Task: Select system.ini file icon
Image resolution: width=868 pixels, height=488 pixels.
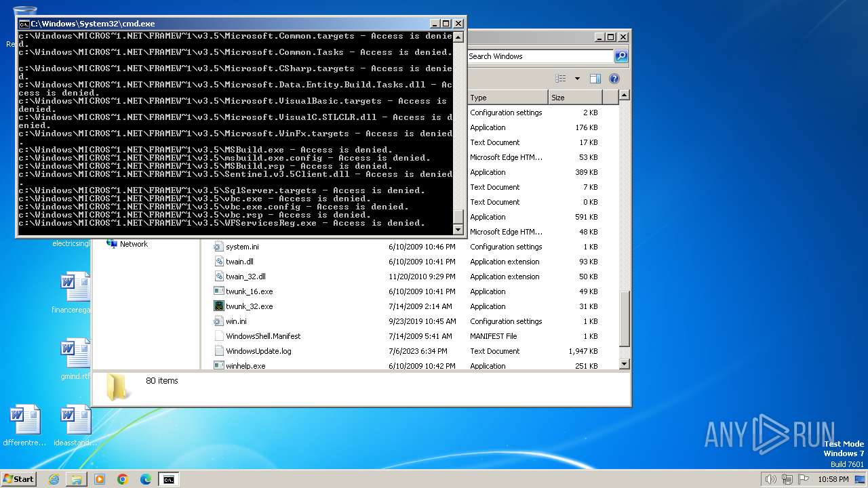Action: click(219, 247)
